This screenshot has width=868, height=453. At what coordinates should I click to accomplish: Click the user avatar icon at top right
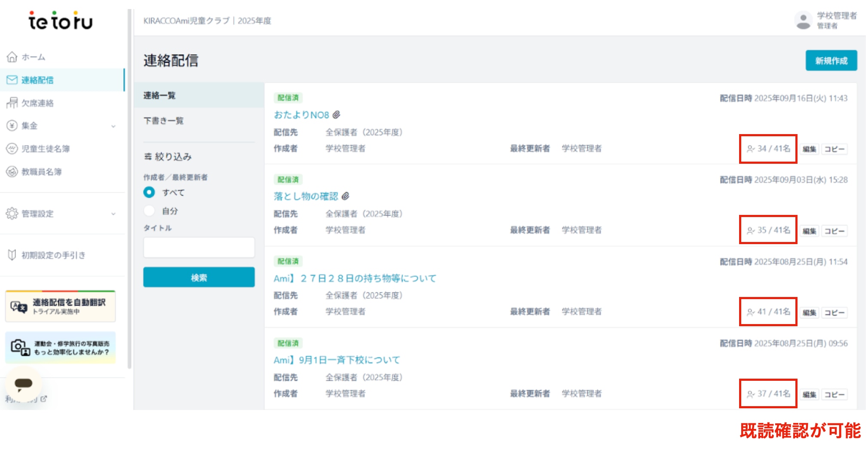pos(803,21)
